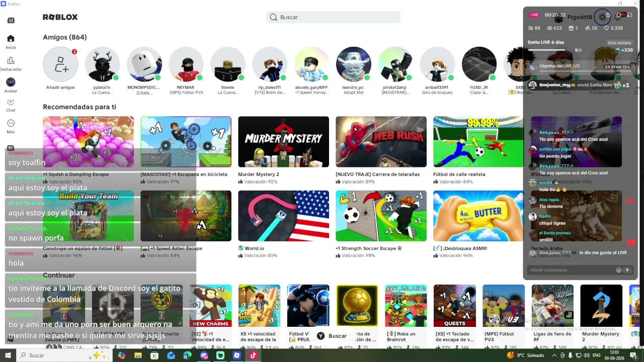The height and width of the screenshot is (362, 644).
Task: Open Recomendadas para ti section heading
Action: [79, 107]
